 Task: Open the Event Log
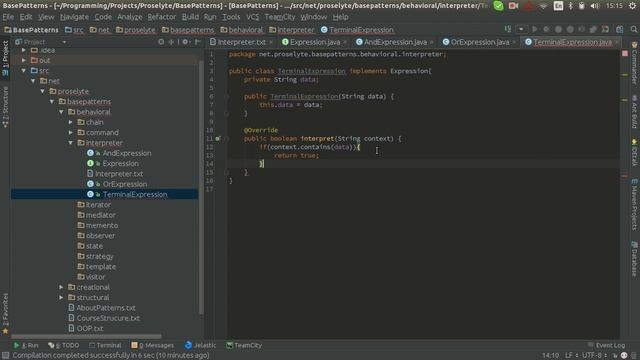[x=607, y=345]
